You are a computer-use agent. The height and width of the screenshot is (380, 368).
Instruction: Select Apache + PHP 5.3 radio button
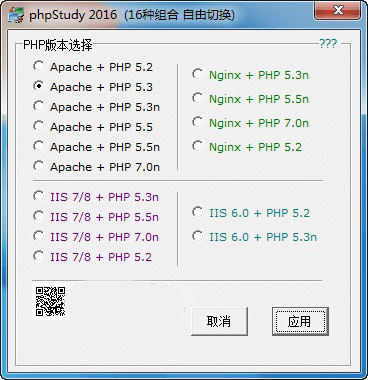coord(38,86)
